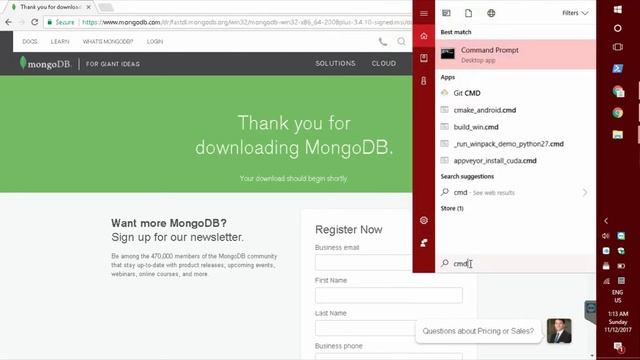Select the Home icon in search sidebar
The width and height of the screenshot is (640, 360).
(x=424, y=36)
